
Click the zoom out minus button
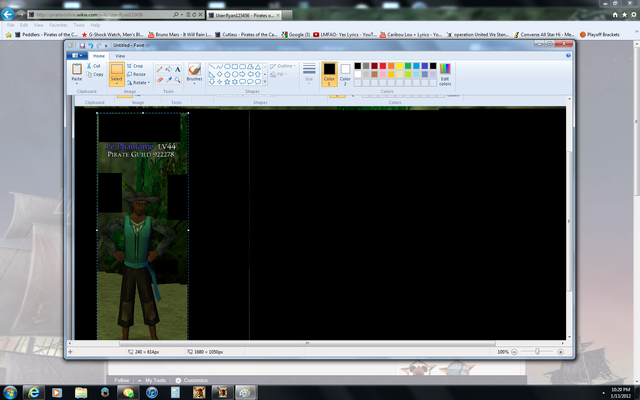click(x=514, y=352)
